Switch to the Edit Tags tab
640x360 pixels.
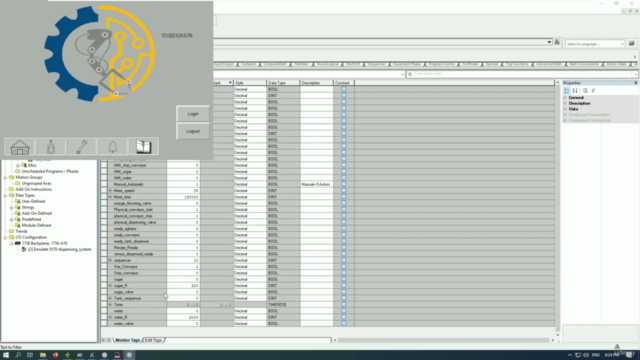153,340
